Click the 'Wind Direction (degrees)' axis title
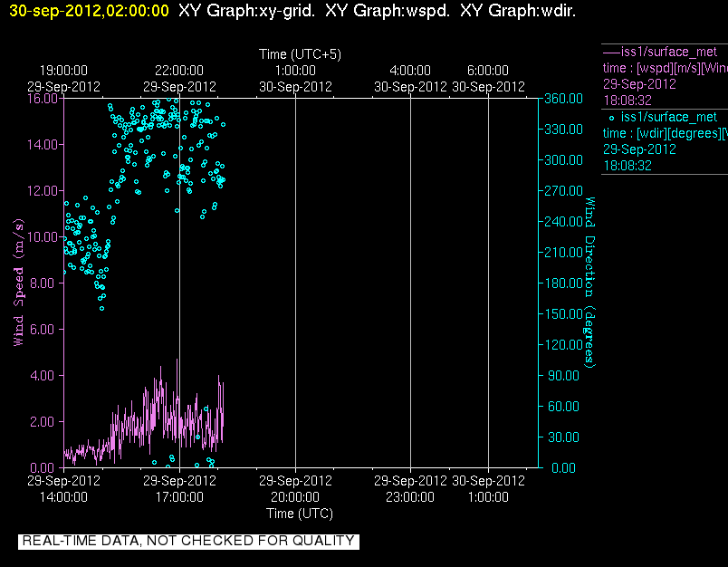728x567 pixels. tap(589, 283)
